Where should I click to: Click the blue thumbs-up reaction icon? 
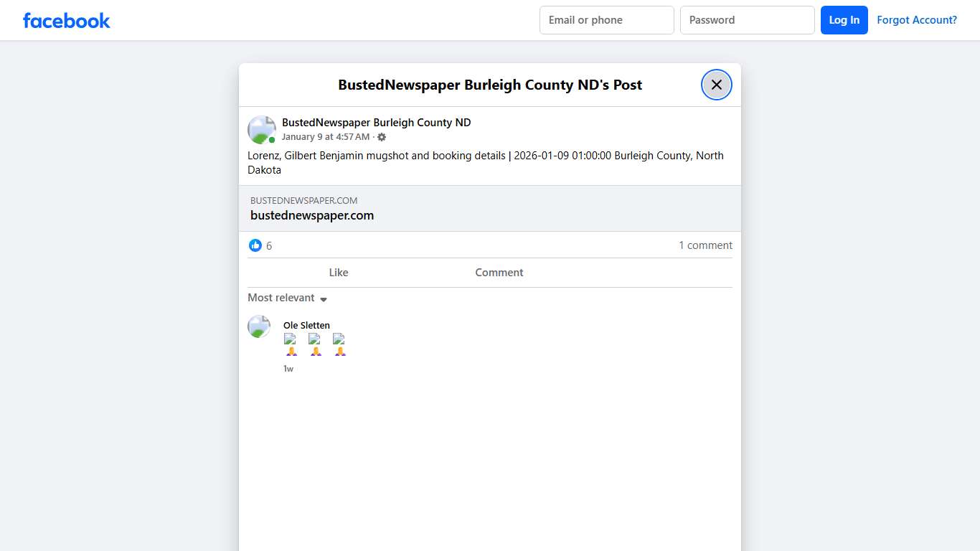(255, 245)
